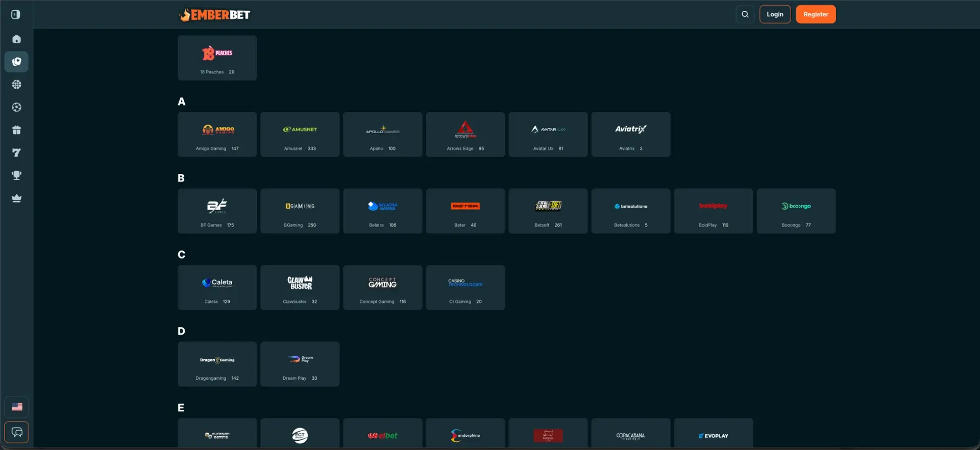The height and width of the screenshot is (450, 980).
Task: Open the Concept Gaming provider card
Action: pyautogui.click(x=382, y=287)
